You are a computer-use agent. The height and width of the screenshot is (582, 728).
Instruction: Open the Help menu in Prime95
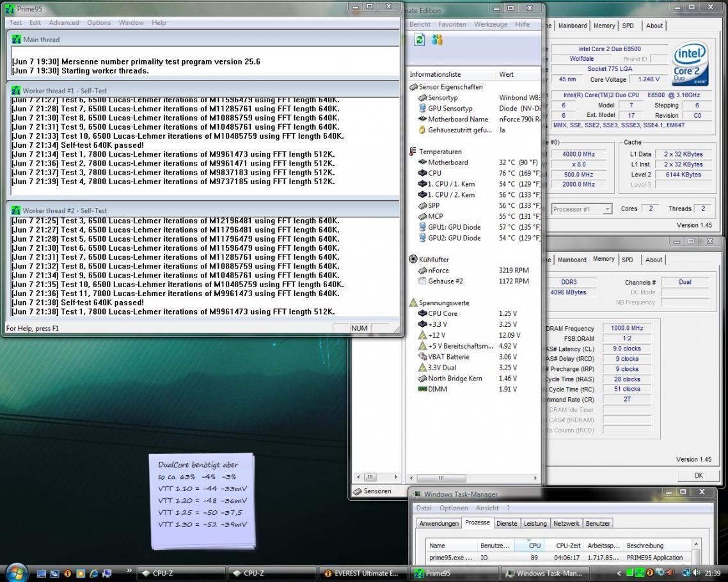158,23
